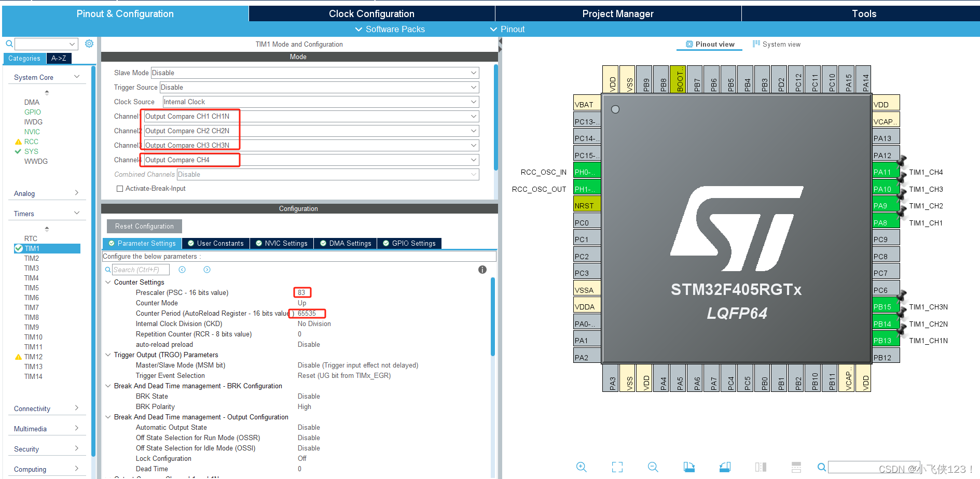Switch to the Clock Configuration tab
The height and width of the screenshot is (479, 980).
pyautogui.click(x=371, y=13)
